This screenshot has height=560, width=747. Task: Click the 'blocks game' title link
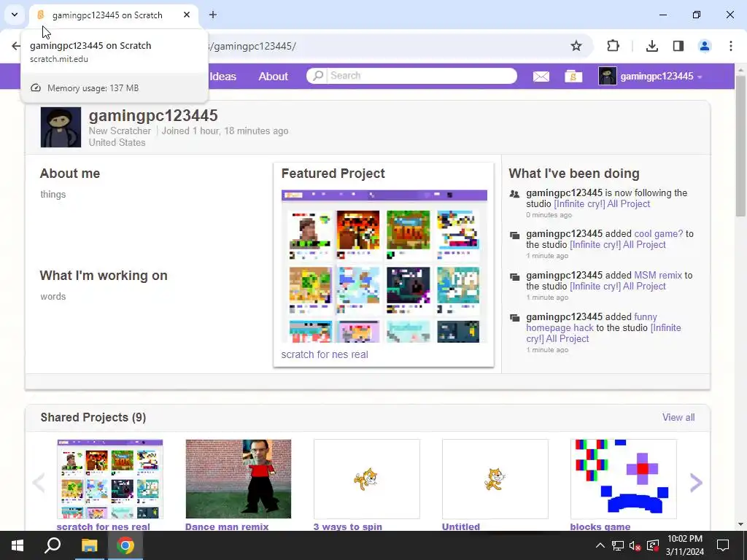pyautogui.click(x=600, y=526)
